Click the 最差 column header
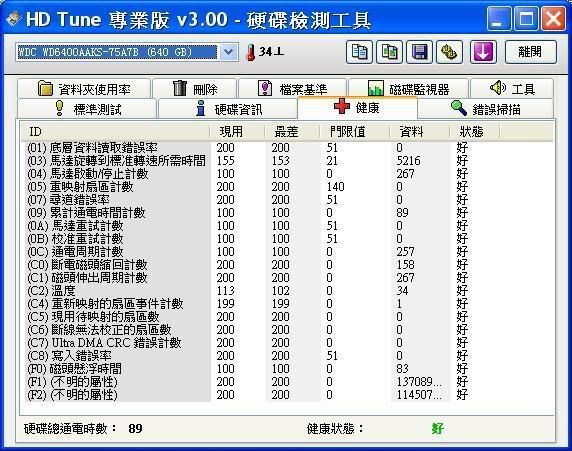The height and width of the screenshot is (451, 572). (x=292, y=132)
